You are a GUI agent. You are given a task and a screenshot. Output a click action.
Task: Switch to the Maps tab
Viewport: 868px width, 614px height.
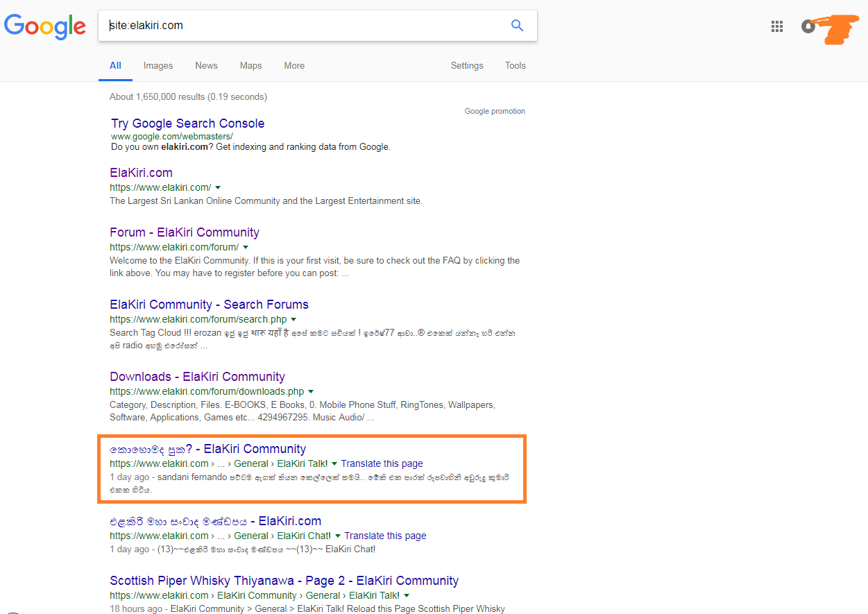(250, 66)
